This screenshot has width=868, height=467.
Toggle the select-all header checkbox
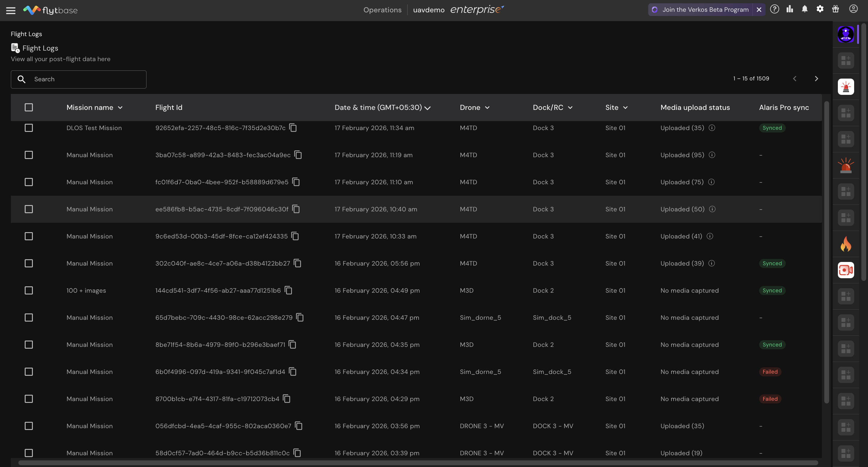[29, 107]
